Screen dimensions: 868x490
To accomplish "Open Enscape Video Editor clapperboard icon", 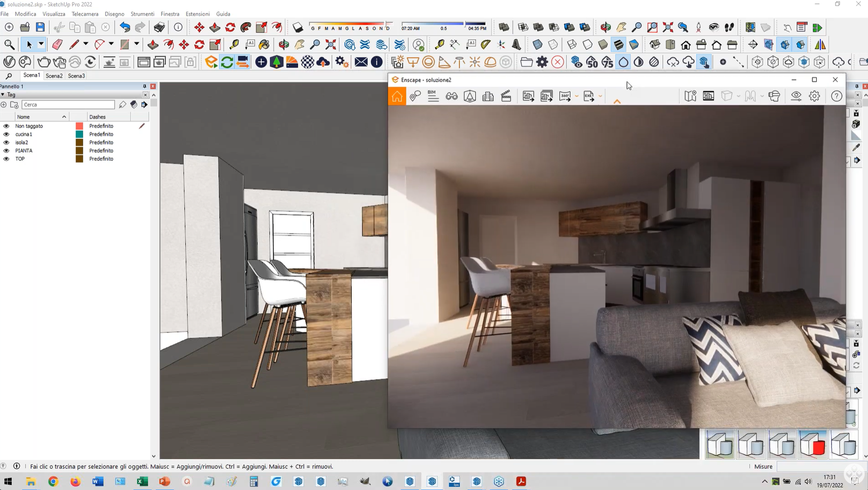I will [x=506, y=96].
